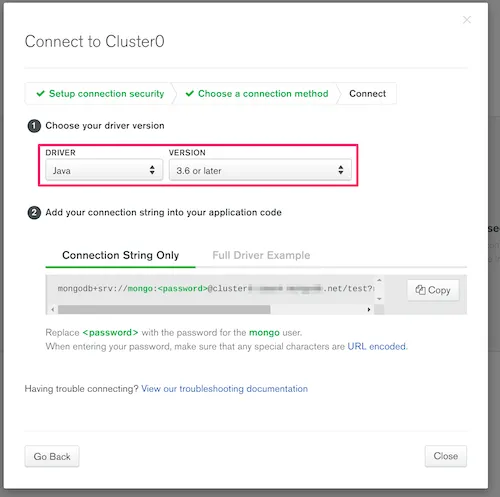Select the Connection String Only tab
This screenshot has height=497, width=500.
(120, 255)
